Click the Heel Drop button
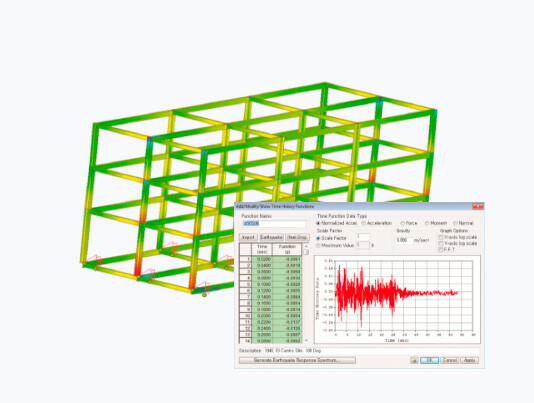The width and height of the screenshot is (534, 403). coord(297,237)
